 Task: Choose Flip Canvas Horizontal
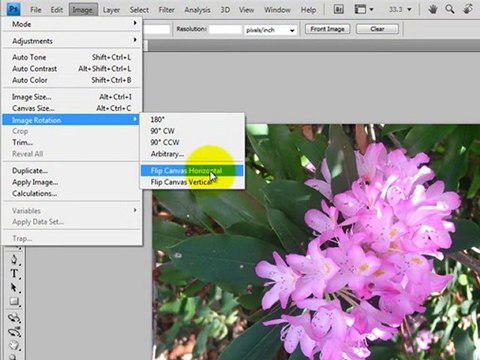[x=192, y=171]
